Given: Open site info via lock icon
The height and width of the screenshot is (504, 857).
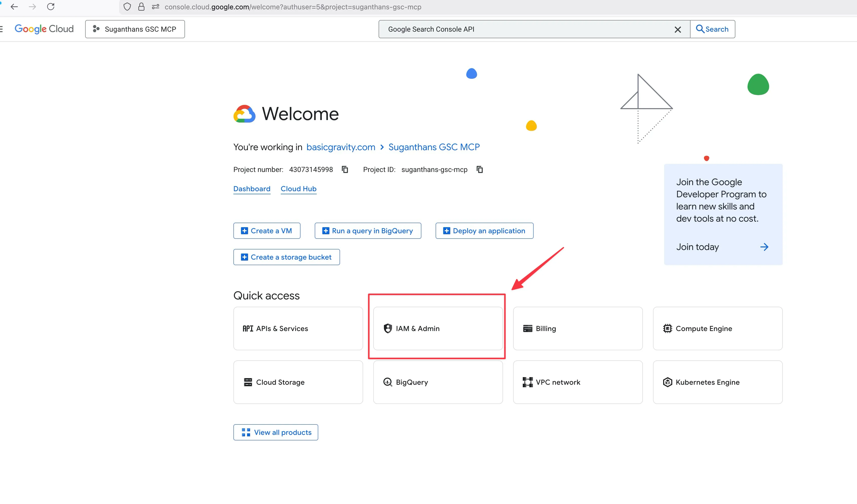Looking at the screenshot, I should coord(141,7).
